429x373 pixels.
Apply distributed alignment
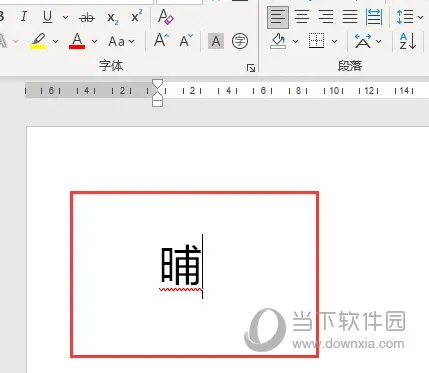tap(374, 17)
